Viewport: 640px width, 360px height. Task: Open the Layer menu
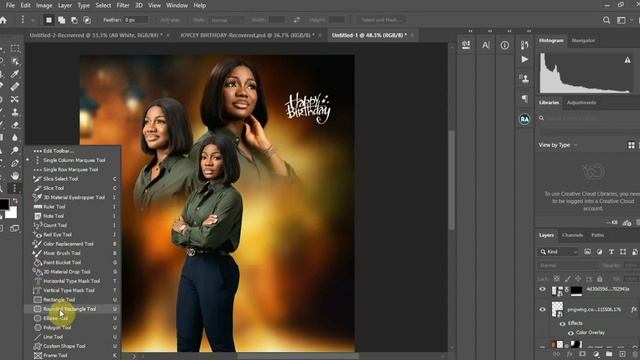(64, 5)
